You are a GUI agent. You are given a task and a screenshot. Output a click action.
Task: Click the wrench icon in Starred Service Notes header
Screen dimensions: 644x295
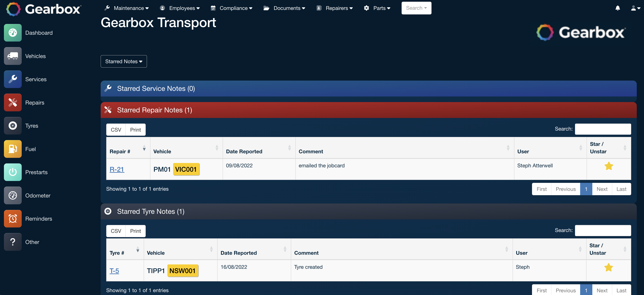coord(108,88)
